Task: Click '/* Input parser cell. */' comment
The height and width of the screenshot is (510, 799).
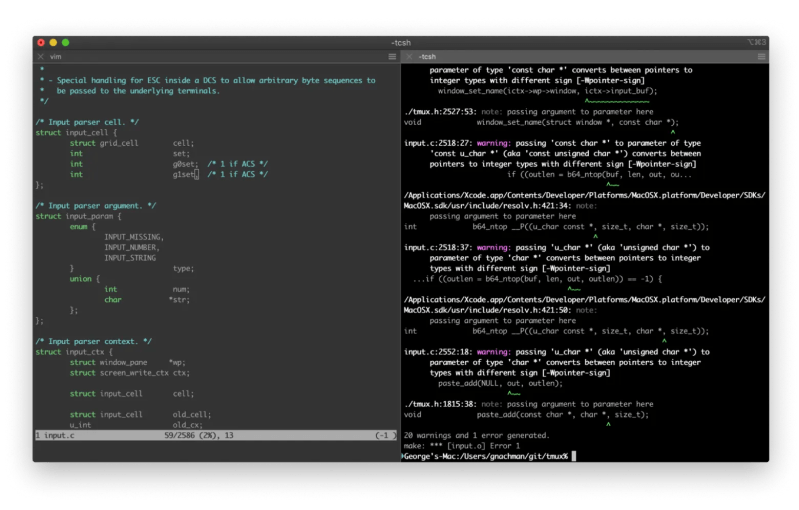Action: (x=87, y=122)
